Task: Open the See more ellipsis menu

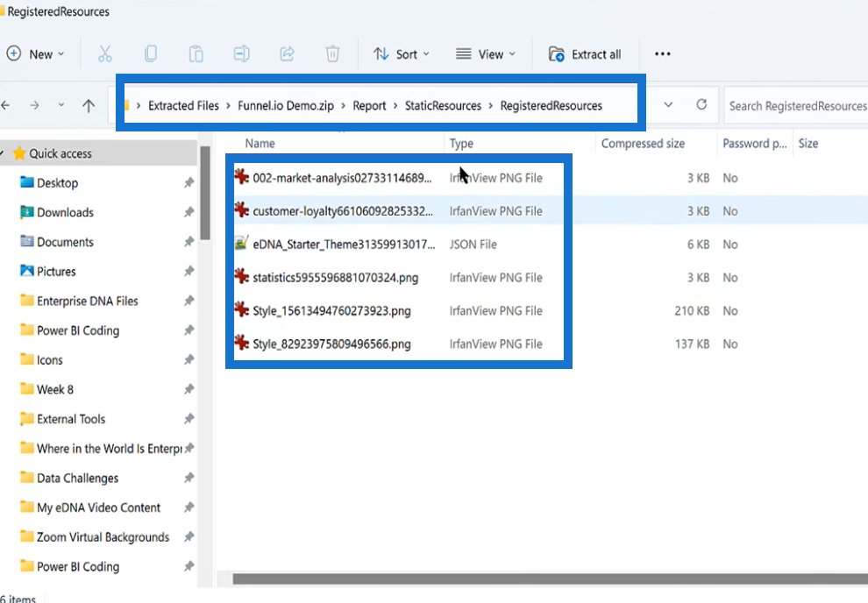Action: pos(663,53)
